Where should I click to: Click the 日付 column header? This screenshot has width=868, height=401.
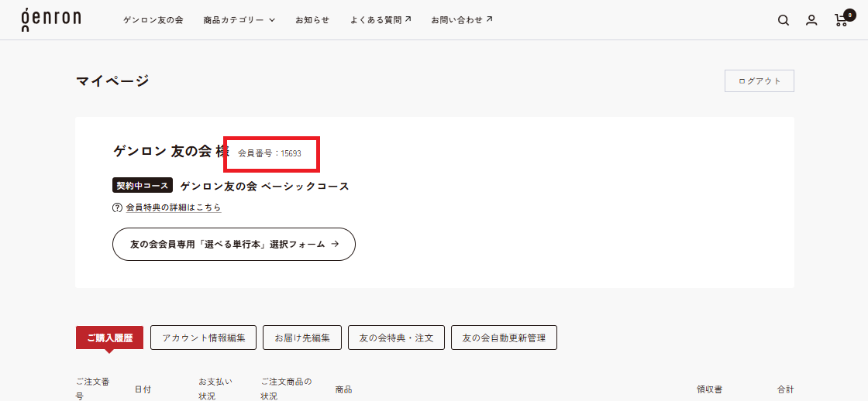[143, 389]
